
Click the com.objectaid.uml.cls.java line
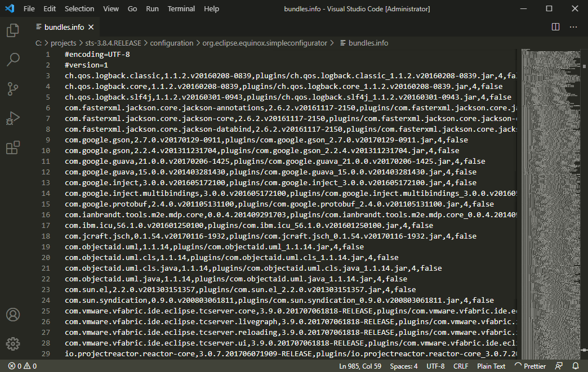tap(253, 268)
